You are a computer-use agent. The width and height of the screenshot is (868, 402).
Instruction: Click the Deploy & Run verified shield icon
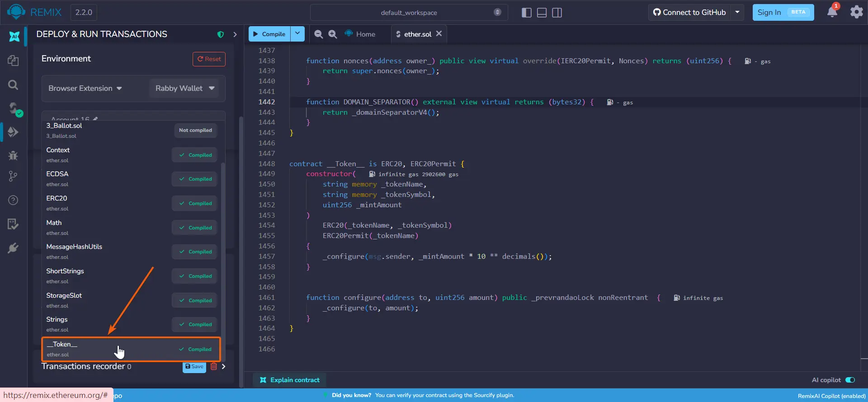point(221,34)
